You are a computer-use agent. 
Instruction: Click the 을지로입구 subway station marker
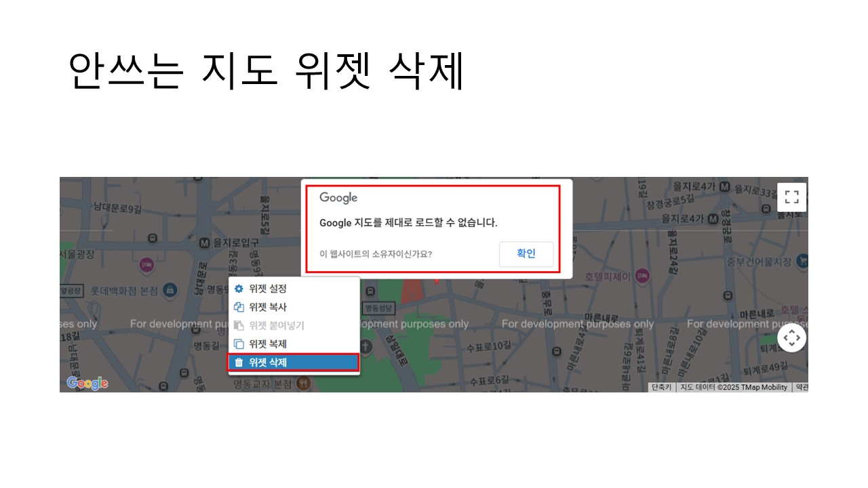pyautogui.click(x=204, y=242)
